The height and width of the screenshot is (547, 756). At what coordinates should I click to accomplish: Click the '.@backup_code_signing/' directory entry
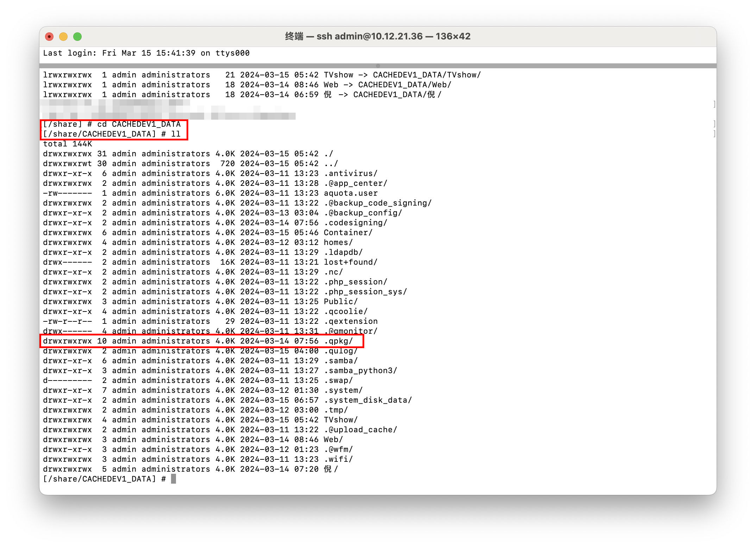378,203
